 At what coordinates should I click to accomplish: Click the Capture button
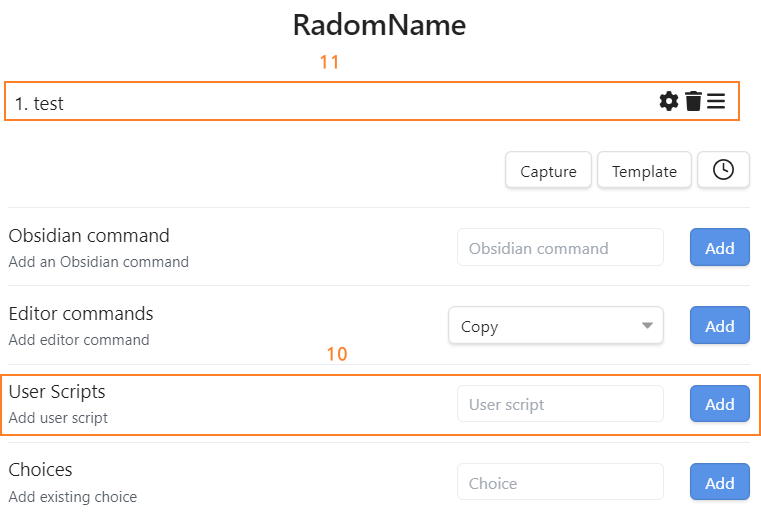[548, 171]
